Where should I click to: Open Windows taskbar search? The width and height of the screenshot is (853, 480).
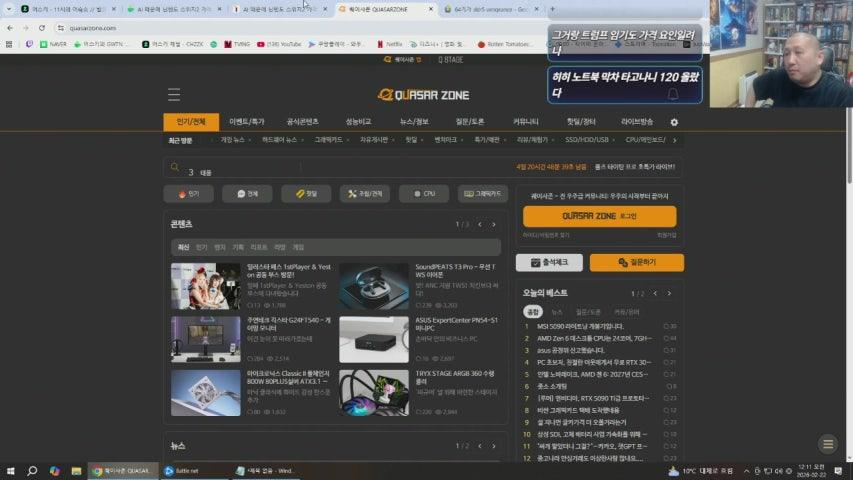pos(32,471)
